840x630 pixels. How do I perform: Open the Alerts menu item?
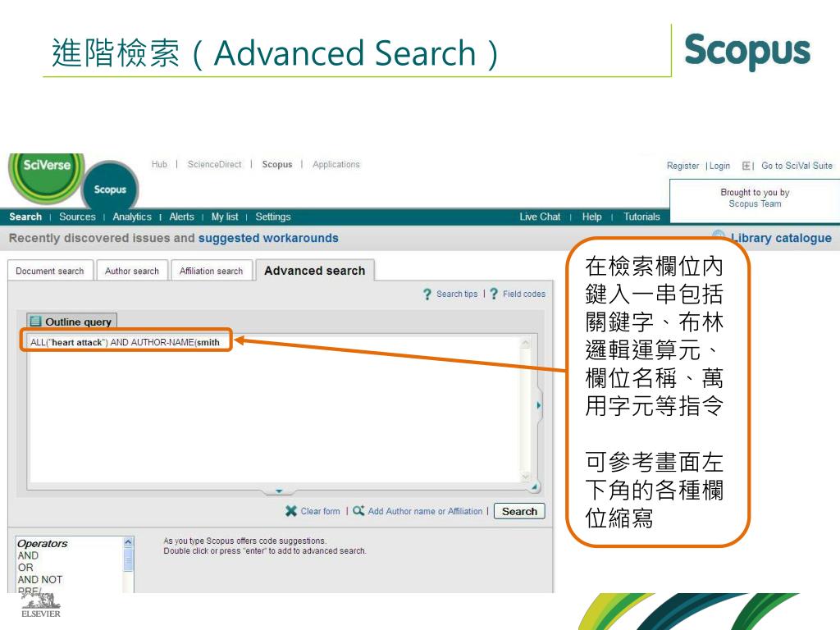[x=181, y=217]
